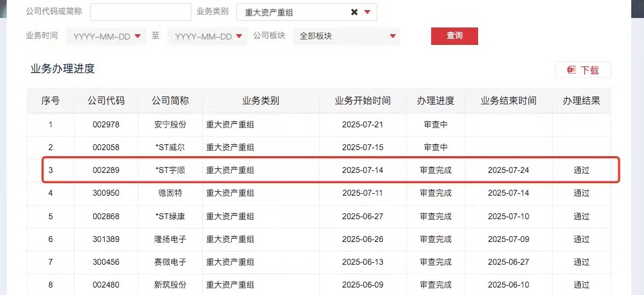The width and height of the screenshot is (644, 295).
Task: Select company name 赛微电子
Action: tap(171, 261)
